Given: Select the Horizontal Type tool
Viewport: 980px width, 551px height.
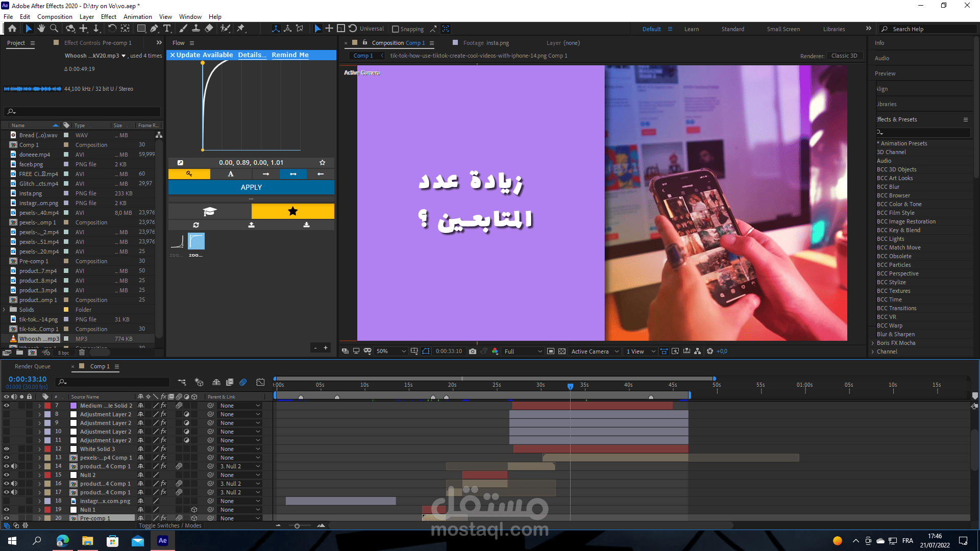Looking at the screenshot, I should pyautogui.click(x=167, y=29).
